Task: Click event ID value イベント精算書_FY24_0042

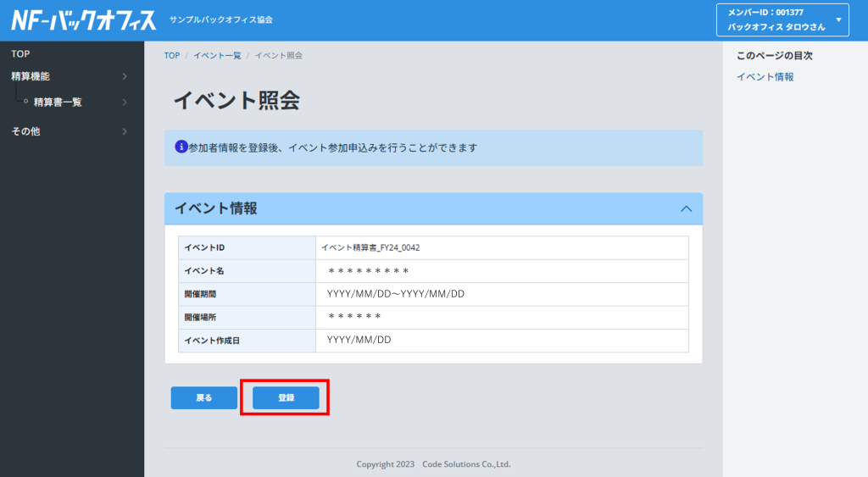Action: [x=370, y=247]
